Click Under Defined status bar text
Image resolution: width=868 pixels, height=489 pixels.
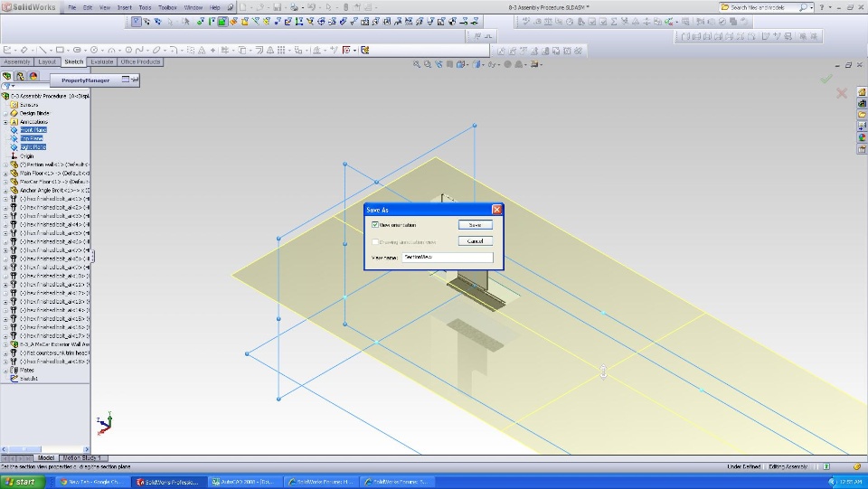point(743,467)
